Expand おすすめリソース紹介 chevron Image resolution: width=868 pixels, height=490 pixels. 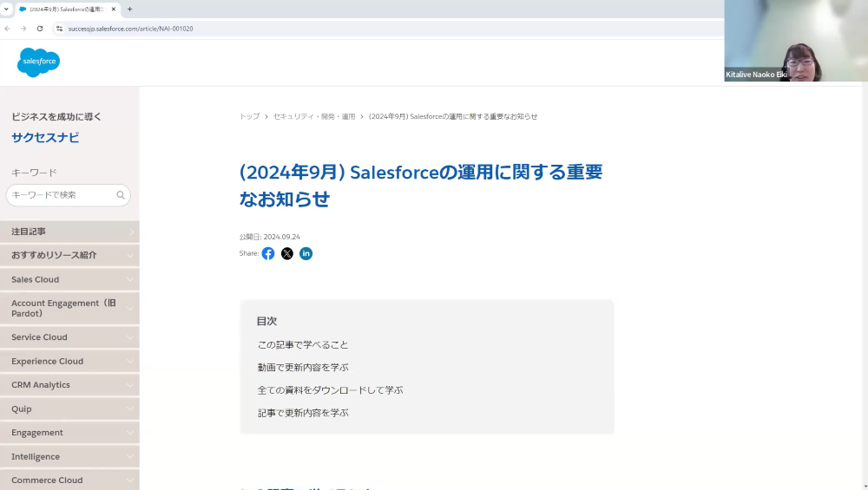[130, 256]
